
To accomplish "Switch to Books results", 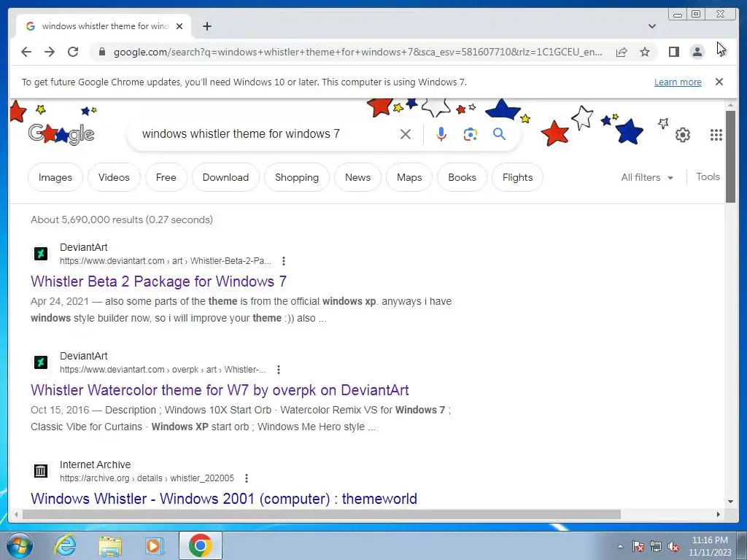I will [462, 177].
